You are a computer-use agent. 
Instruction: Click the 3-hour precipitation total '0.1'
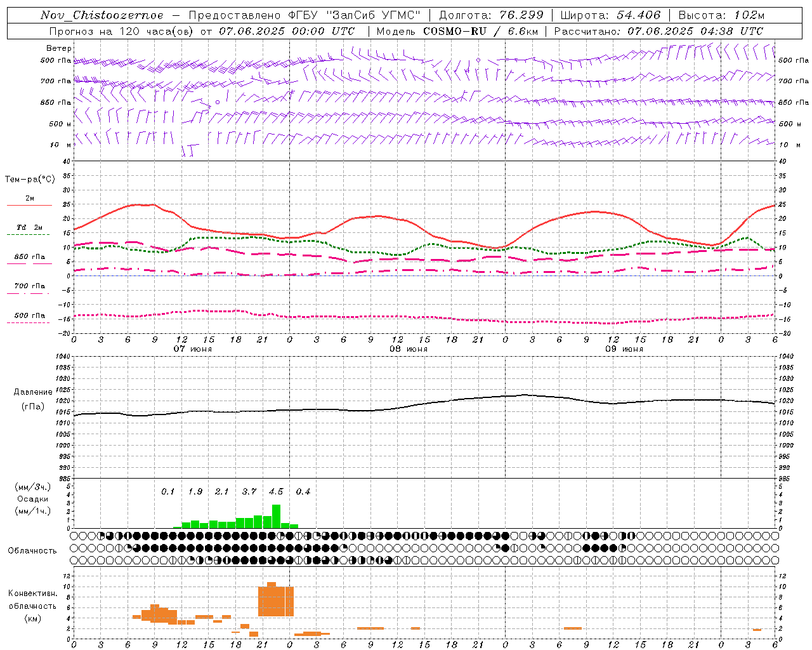(x=167, y=492)
